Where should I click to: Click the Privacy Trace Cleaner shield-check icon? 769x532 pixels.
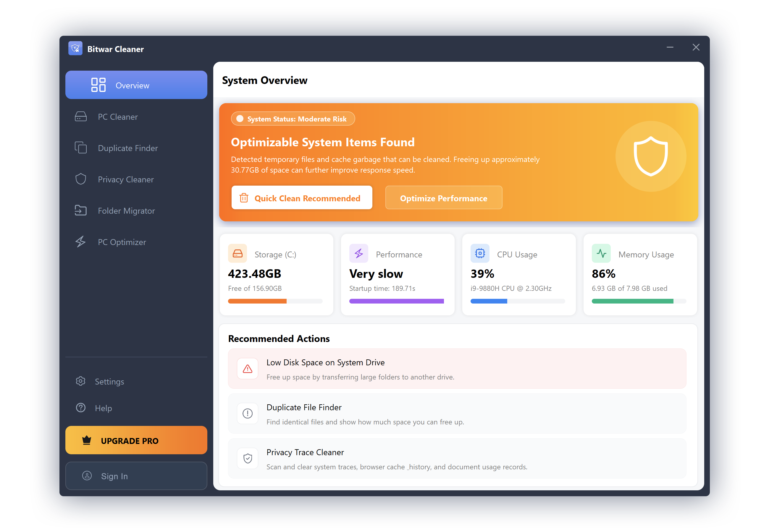248,458
